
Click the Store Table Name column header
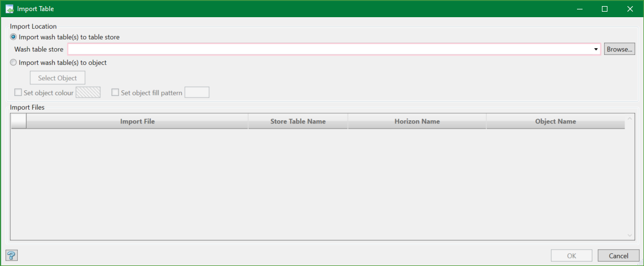pos(298,121)
